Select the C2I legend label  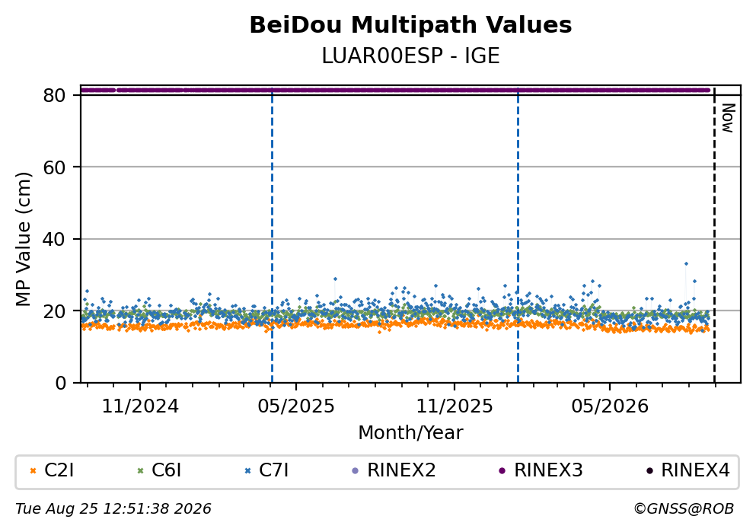[59, 470]
